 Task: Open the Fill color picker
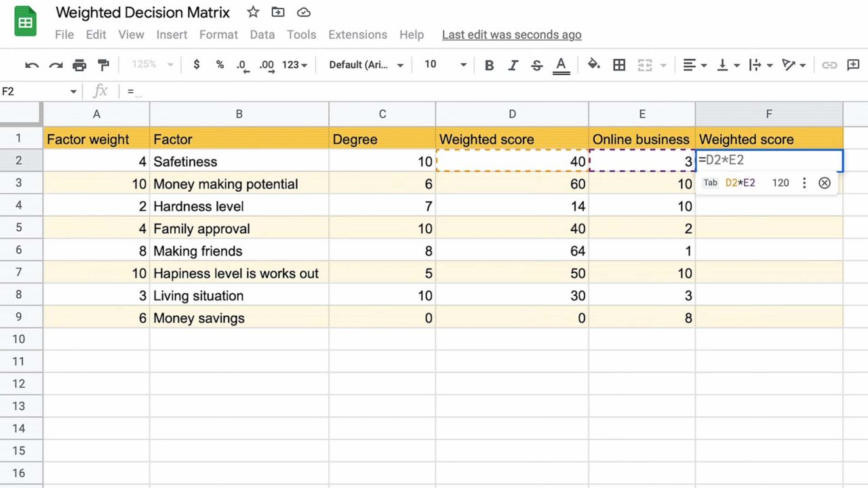point(593,64)
